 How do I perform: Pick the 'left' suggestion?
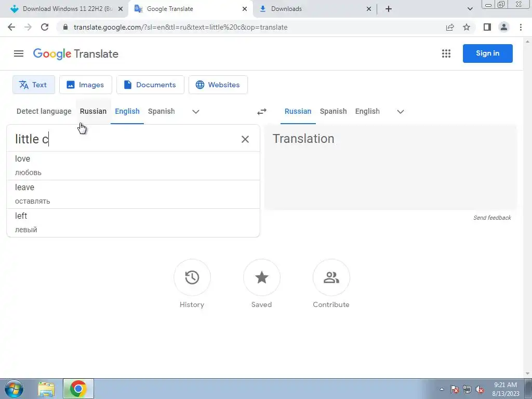click(x=134, y=222)
